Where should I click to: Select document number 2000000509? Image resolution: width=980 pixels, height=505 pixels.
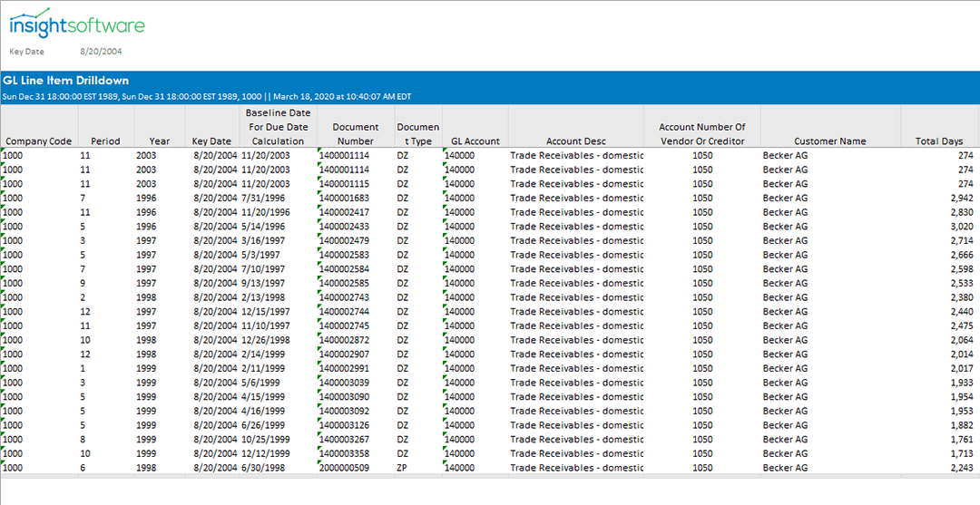point(345,468)
